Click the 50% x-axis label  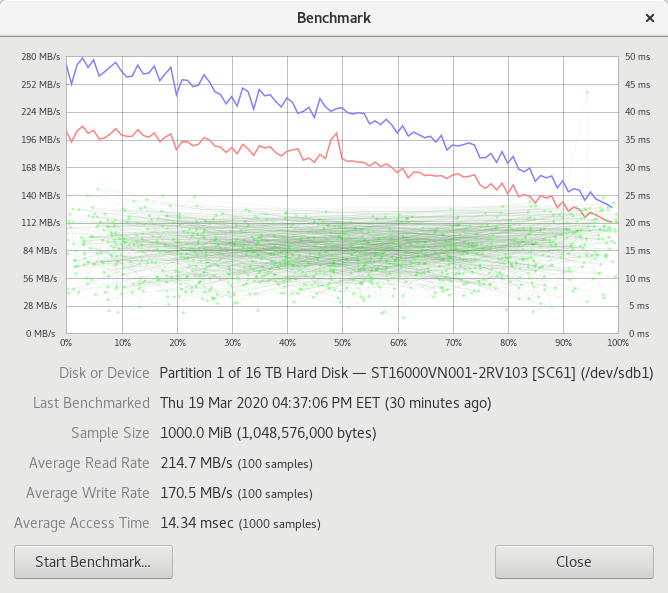point(343,343)
